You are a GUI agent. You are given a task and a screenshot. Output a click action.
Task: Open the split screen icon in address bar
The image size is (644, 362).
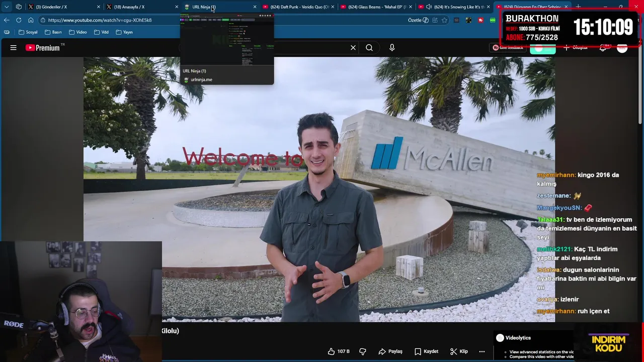[x=435, y=20]
